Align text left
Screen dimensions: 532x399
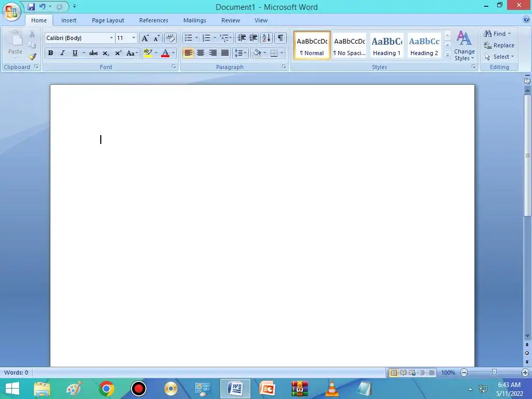188,53
